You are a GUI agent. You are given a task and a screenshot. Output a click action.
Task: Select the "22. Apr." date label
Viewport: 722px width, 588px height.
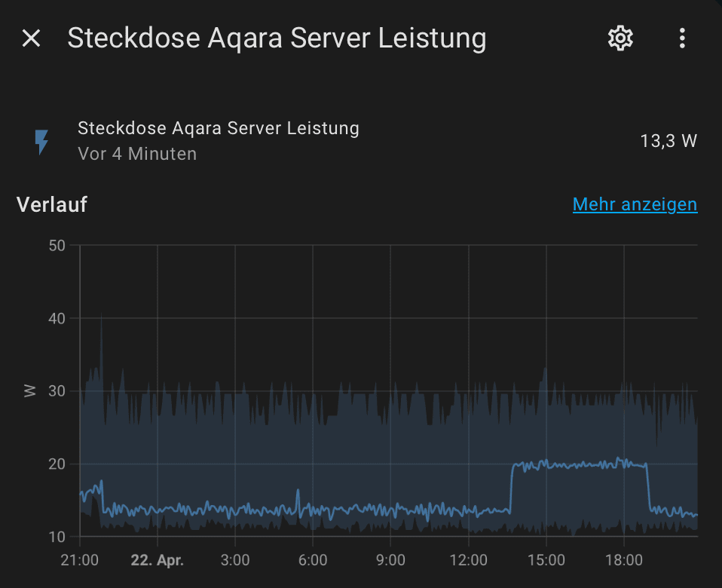pos(158,560)
